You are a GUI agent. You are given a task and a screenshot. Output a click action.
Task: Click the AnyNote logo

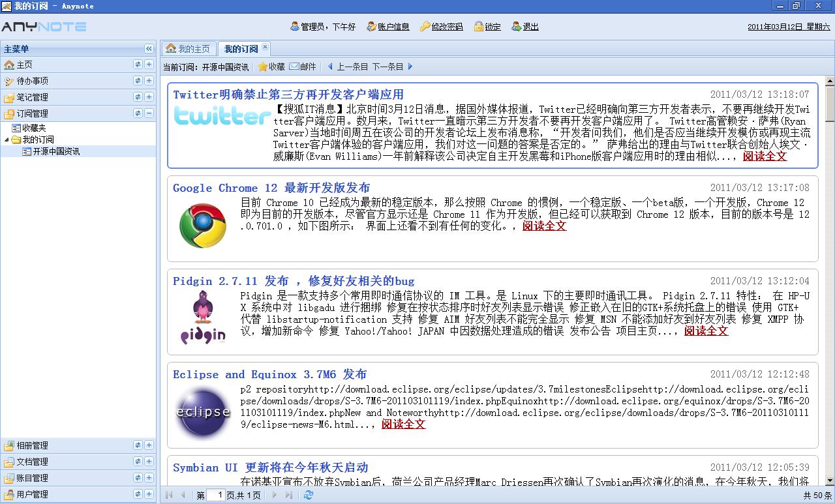pyautogui.click(x=44, y=27)
